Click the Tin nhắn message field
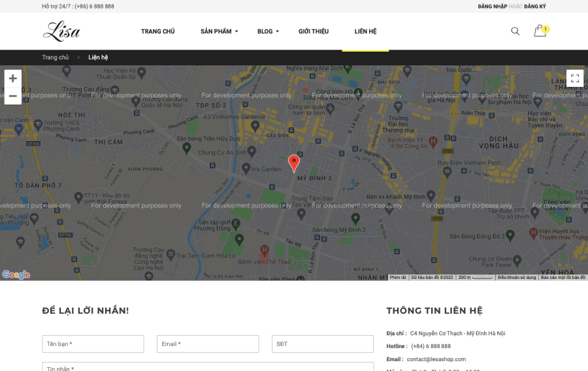 coord(208,367)
